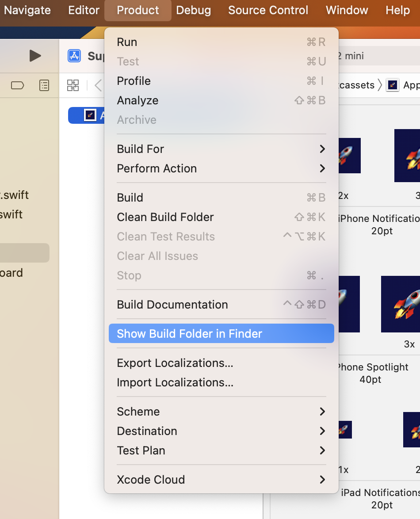
Task: Click the related items grid icon
Action: pos(73,85)
